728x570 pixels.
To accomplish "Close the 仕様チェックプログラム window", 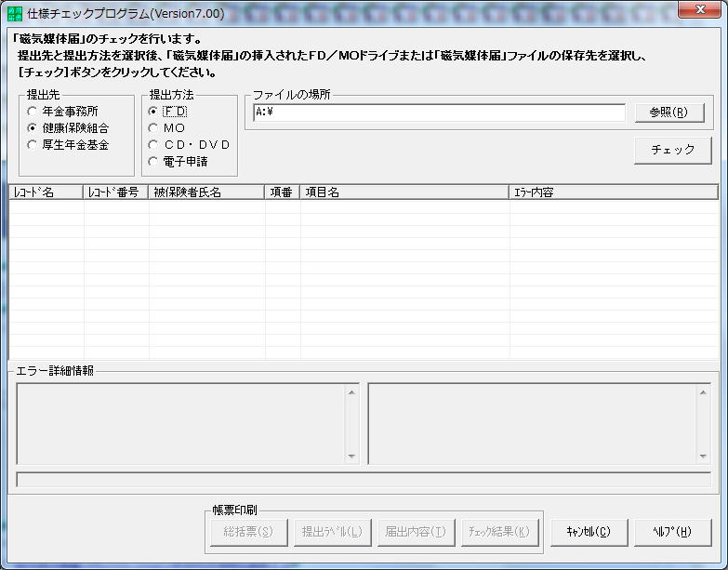I will pyautogui.click(x=700, y=9).
